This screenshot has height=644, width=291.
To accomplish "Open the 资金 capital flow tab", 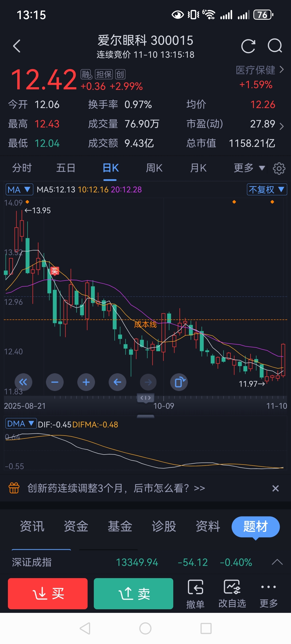I will click(x=76, y=526).
